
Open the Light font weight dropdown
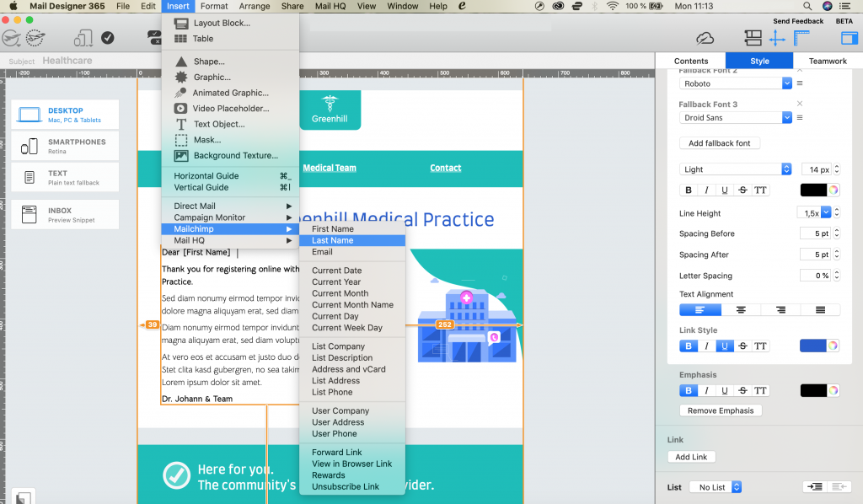[735, 169]
